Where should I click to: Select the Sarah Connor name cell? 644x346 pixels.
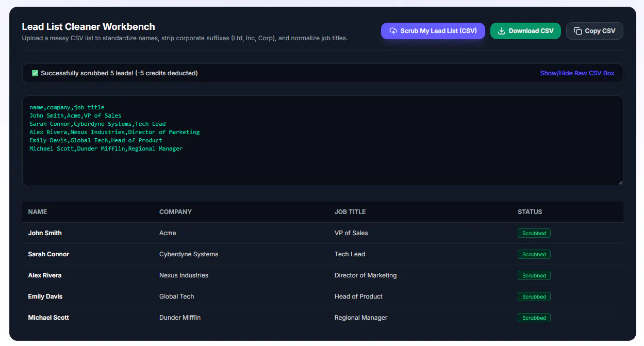[48, 254]
